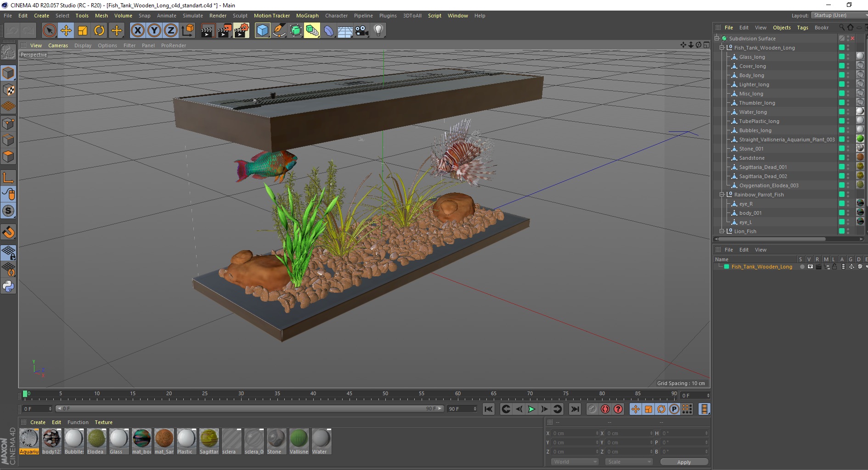This screenshot has width=868, height=470.
Task: Open MoGraph menu
Action: coord(307,16)
